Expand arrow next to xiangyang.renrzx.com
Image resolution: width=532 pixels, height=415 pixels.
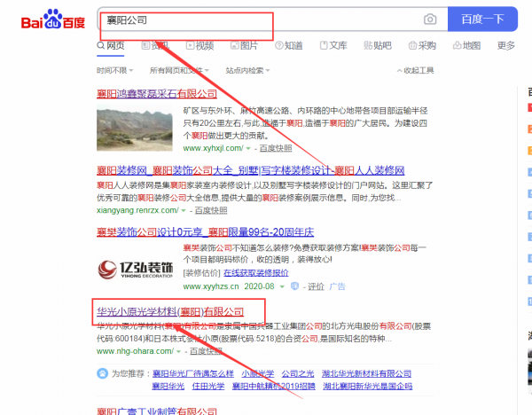[184, 210]
